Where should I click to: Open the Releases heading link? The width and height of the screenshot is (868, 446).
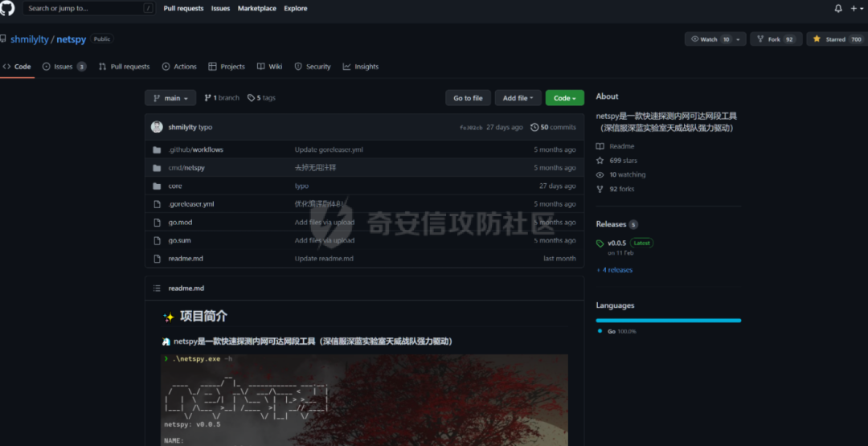[611, 224]
